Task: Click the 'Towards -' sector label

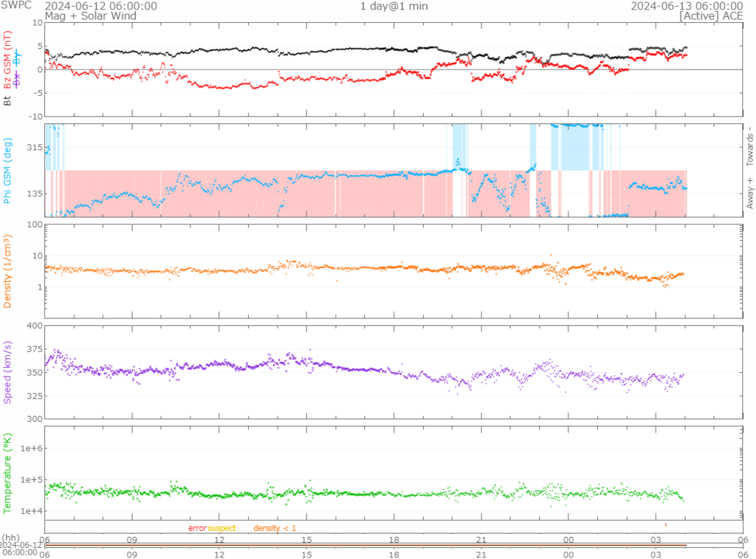Action: [750, 146]
